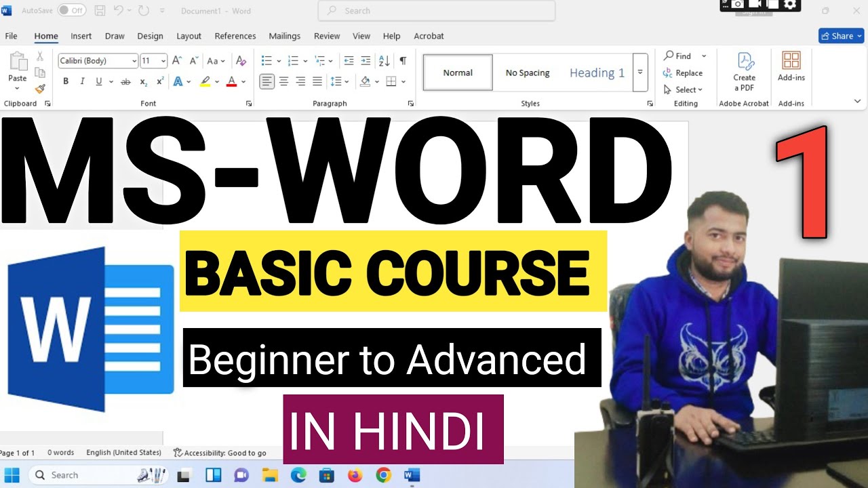Open the Mailings tab
Image resolution: width=868 pixels, height=488 pixels.
284,36
